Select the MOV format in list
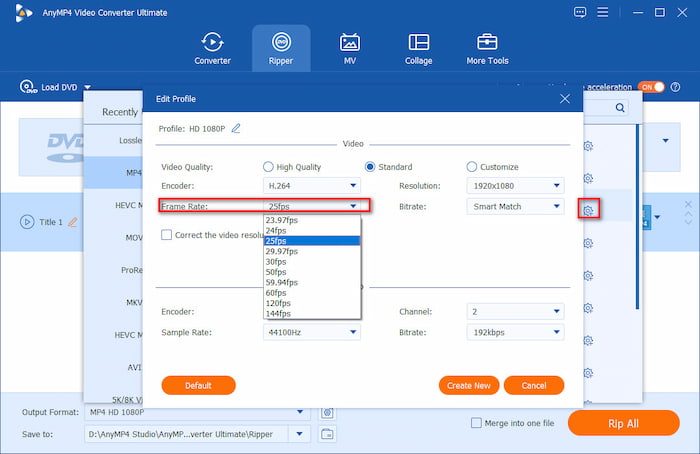This screenshot has height=454, width=700. pos(113,237)
